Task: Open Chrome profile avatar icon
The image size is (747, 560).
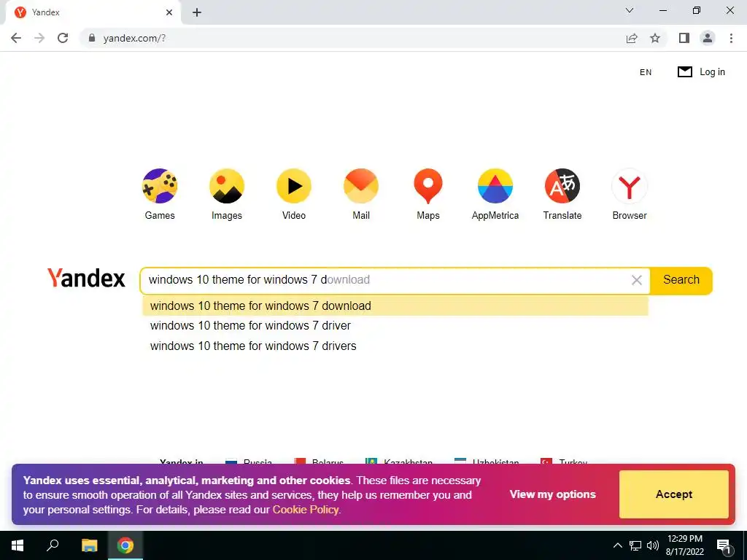Action: (x=708, y=38)
